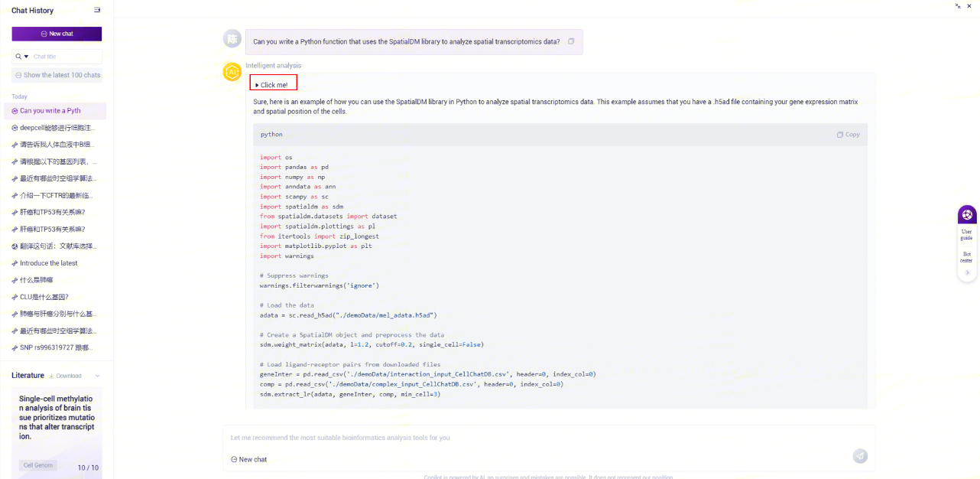The image size is (980, 479).
Task: Open the Bot center
Action: (966, 256)
